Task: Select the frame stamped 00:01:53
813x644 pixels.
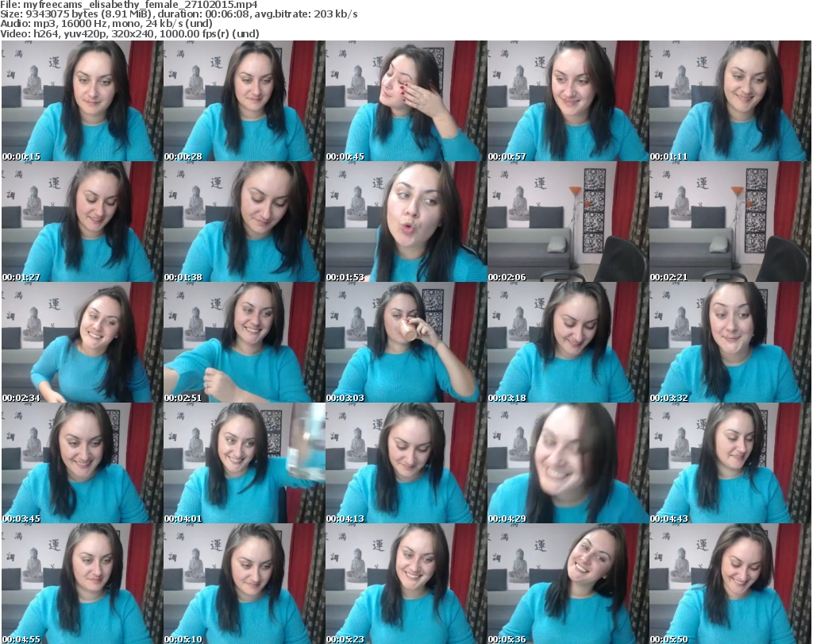Action: click(x=406, y=222)
